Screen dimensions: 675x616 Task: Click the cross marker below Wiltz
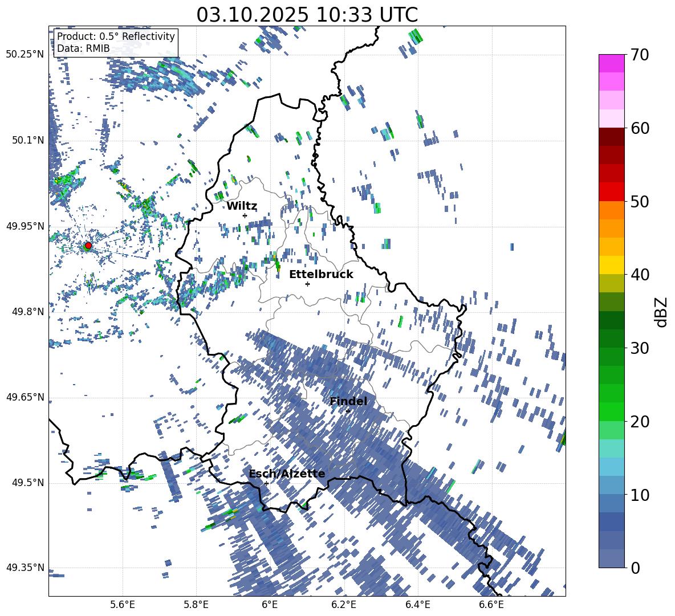[245, 215]
